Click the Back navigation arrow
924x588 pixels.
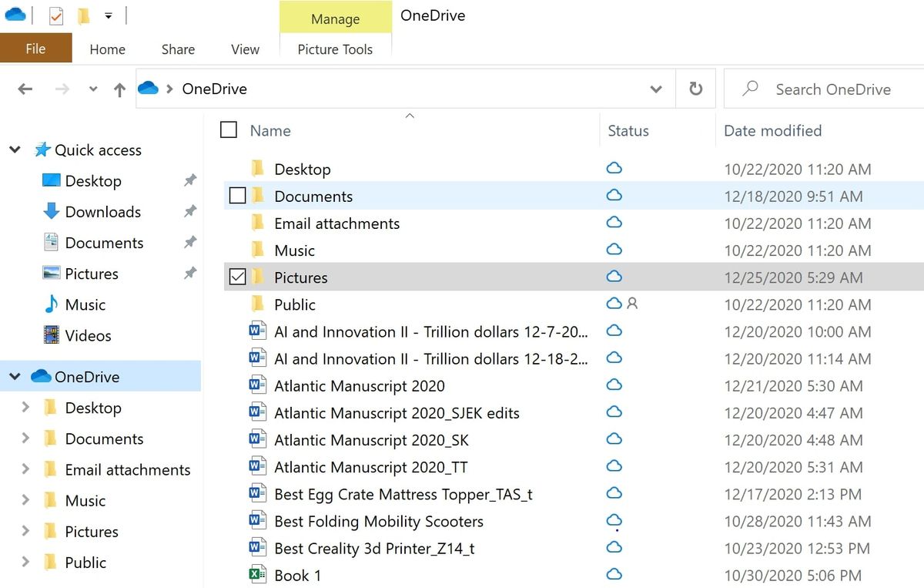25,89
